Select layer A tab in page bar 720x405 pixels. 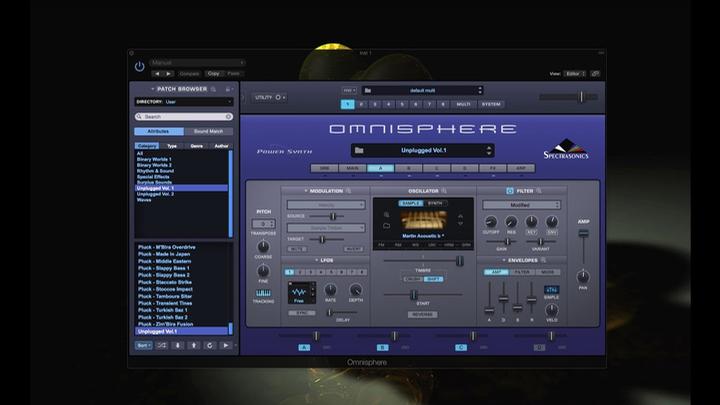[380, 168]
